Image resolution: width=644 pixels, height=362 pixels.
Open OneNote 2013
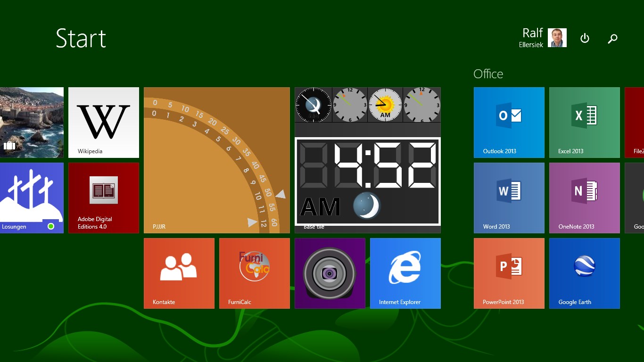(x=584, y=197)
